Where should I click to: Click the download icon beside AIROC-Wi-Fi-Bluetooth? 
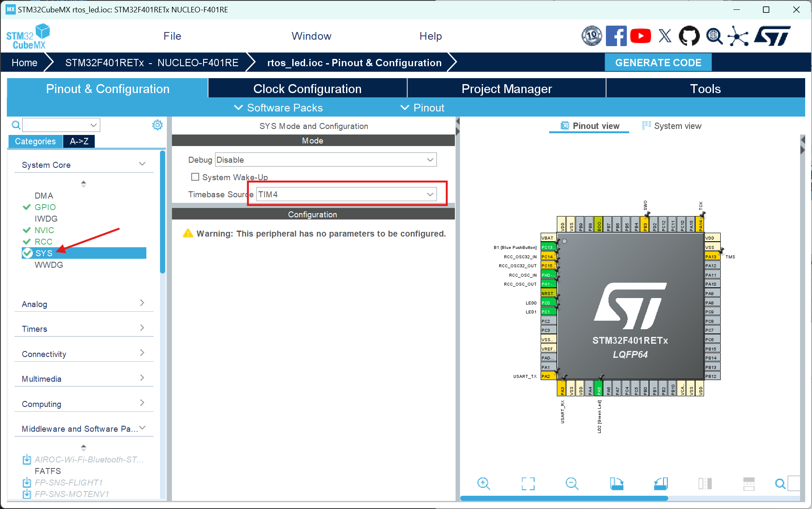[26, 459]
